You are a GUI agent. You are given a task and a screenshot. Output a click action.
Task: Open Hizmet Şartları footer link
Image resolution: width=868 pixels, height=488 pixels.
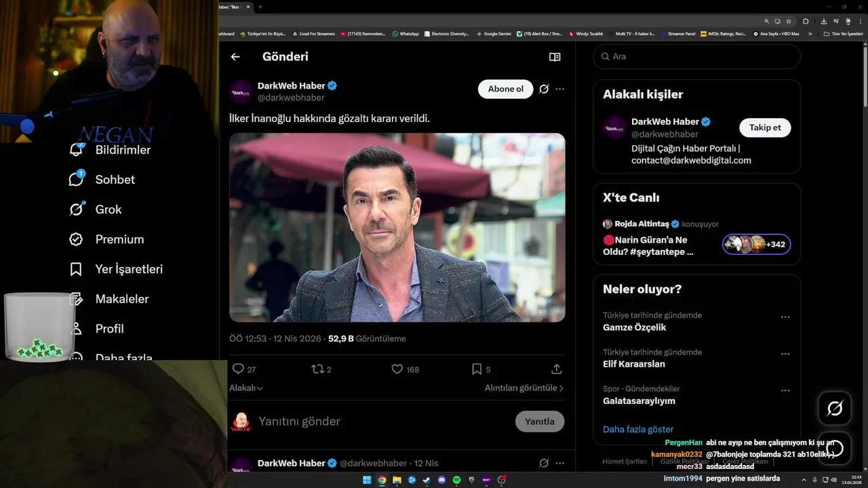tap(625, 462)
